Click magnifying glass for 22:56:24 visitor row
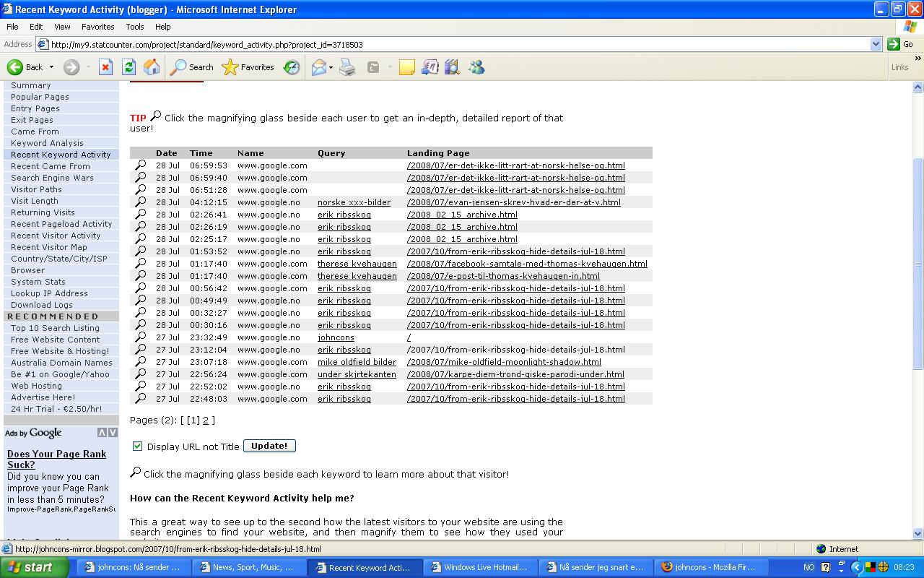The height and width of the screenshot is (578, 924). point(140,374)
